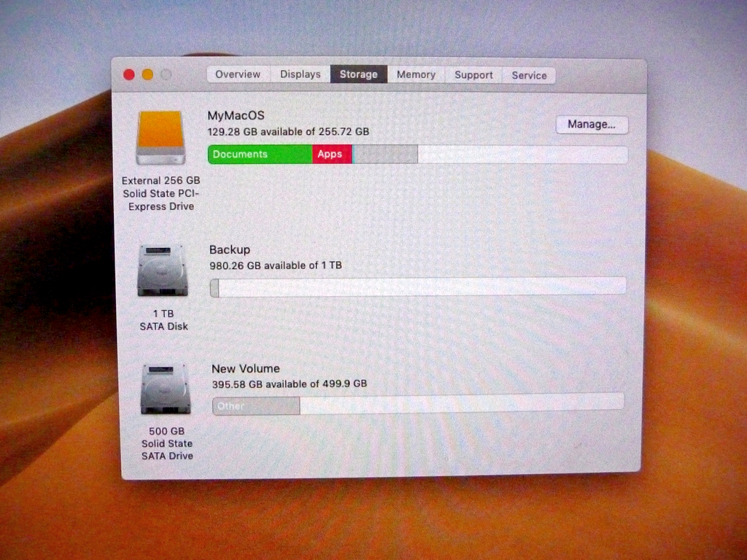Click the Manage... button
Viewport: 747px width, 560px height.
[x=592, y=125]
